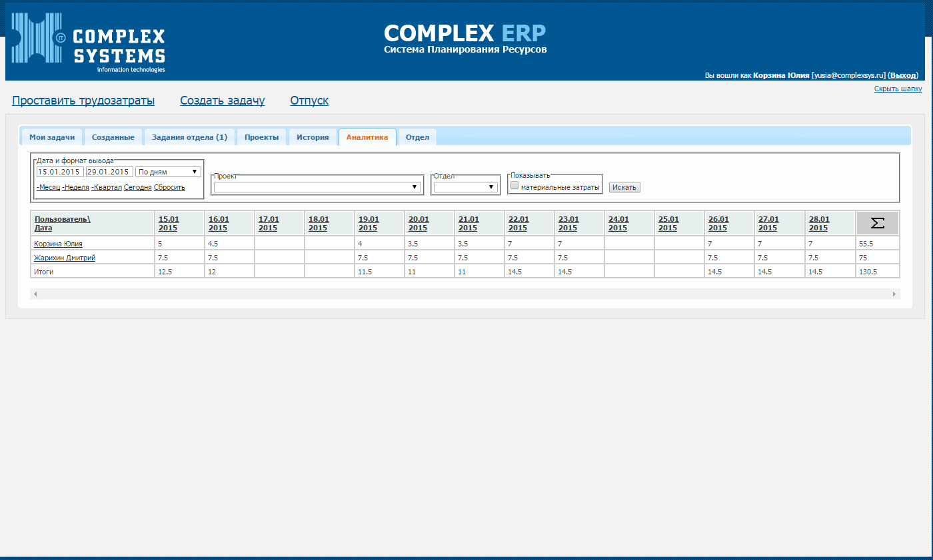Open the По дням format dropdown

click(x=168, y=172)
